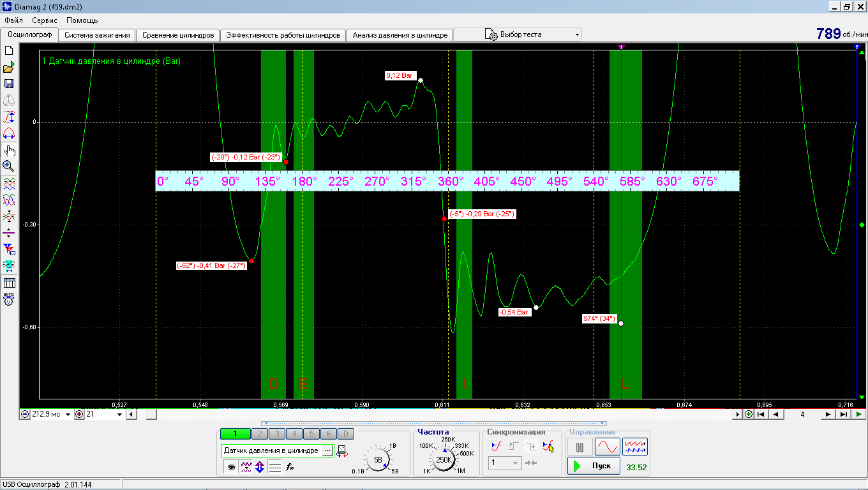Click the pause button in Управление
Viewport: 868px width, 490px height.
point(580,447)
